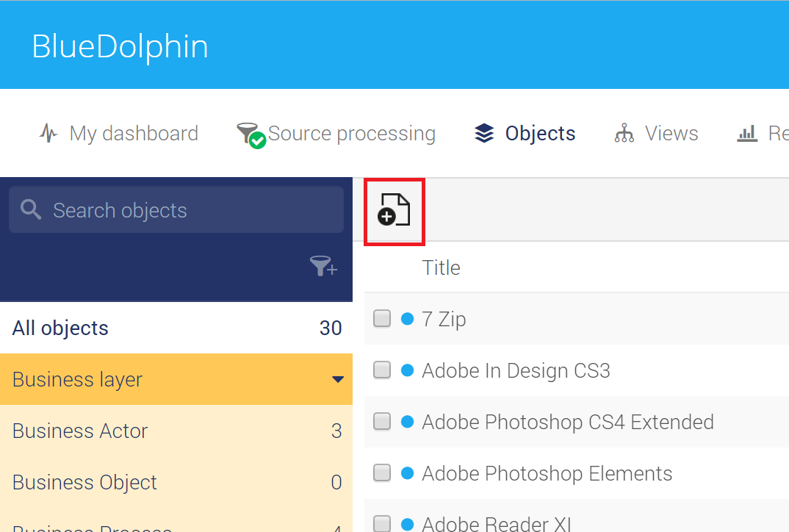Click the blue dot beside 7 Zip
The width and height of the screenshot is (789, 532).
tap(407, 319)
